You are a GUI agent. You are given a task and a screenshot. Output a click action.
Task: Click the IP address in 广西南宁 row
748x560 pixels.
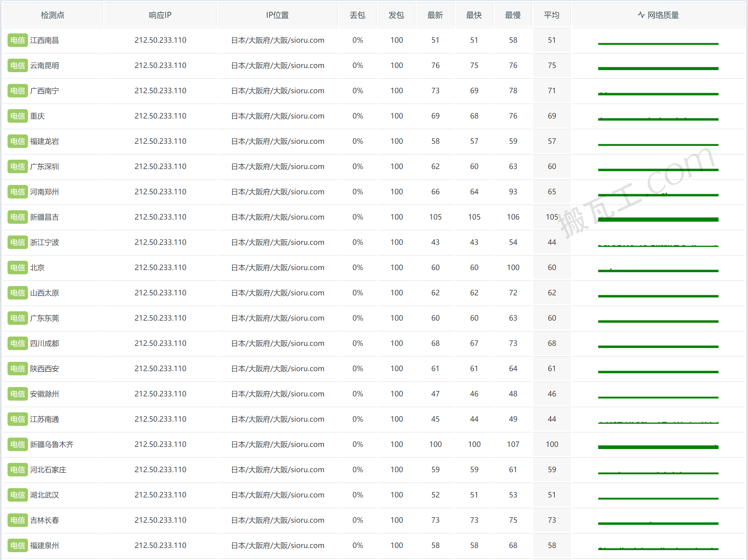tap(160, 91)
